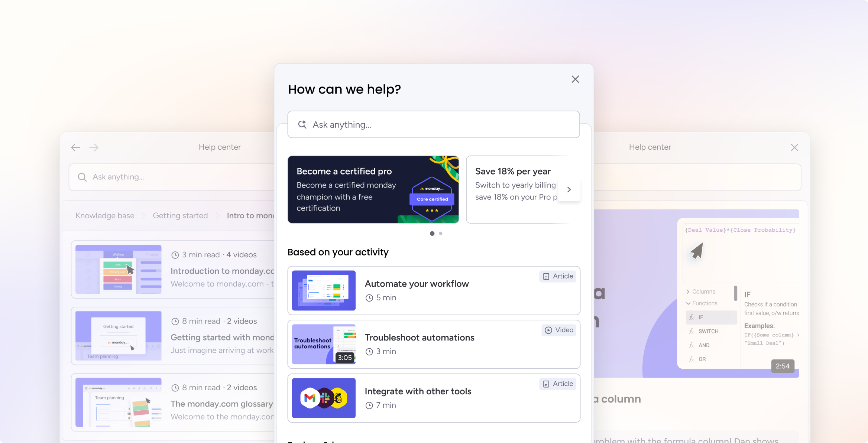
Task: Click the clock icon beside '3 min read · 4 videos'
Action: coord(175,255)
